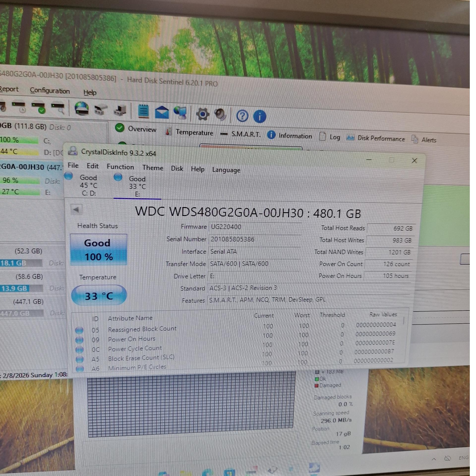Click the back arrow beside the disk title
Viewport: 476px width, 476px height.
(76, 210)
